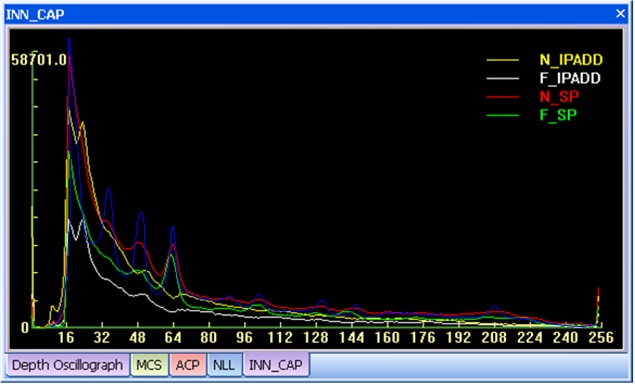Click the white F_IPADD legend line swatch
This screenshot has height=384, width=635.
(x=503, y=79)
